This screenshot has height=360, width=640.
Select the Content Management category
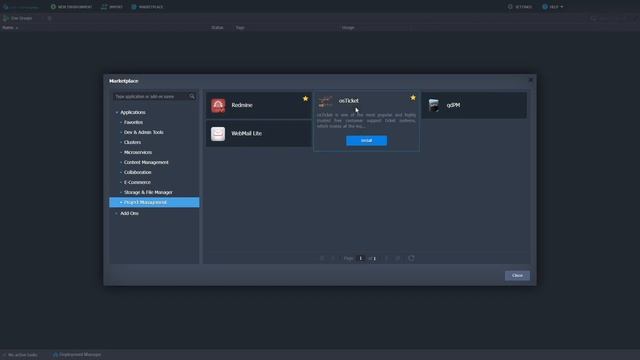146,162
